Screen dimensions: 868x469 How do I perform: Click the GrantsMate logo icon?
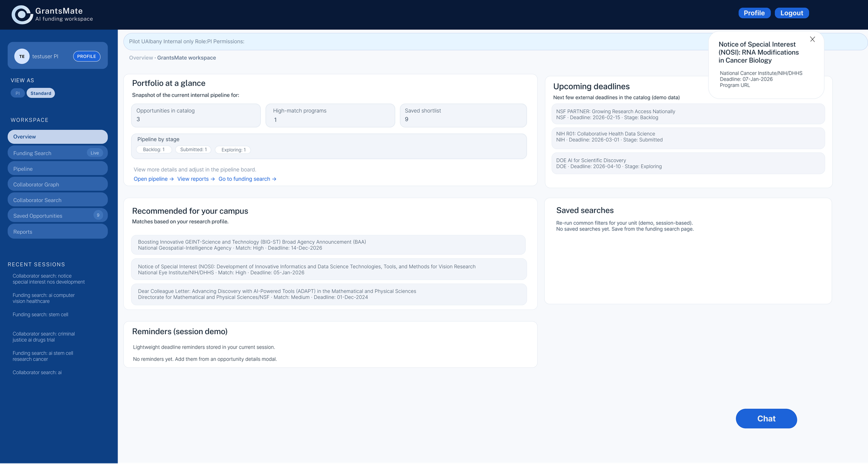click(x=22, y=14)
